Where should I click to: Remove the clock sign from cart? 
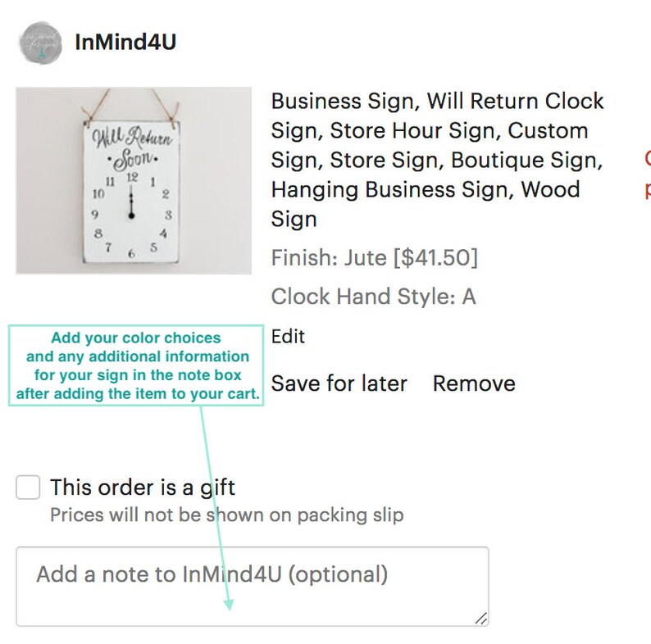tap(474, 383)
